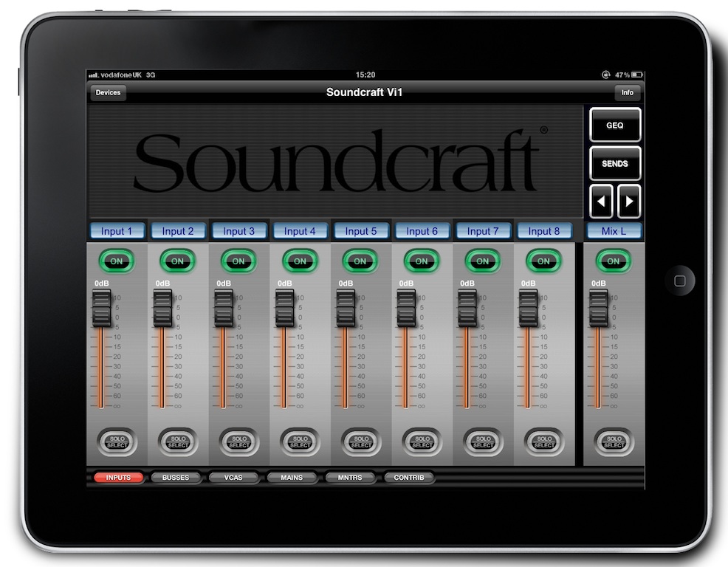Screen dimensions: 728x567
Task: Page channels left with the left arrow
Action: [x=601, y=201]
